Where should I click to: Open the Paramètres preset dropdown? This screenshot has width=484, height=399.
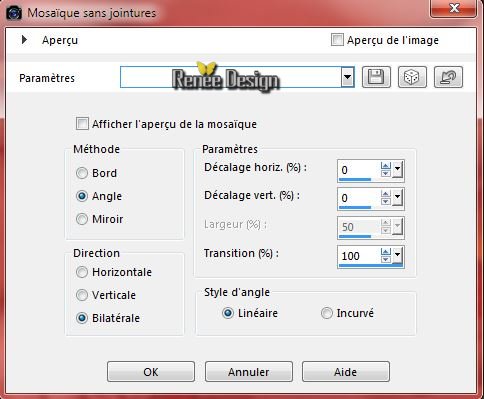point(347,77)
